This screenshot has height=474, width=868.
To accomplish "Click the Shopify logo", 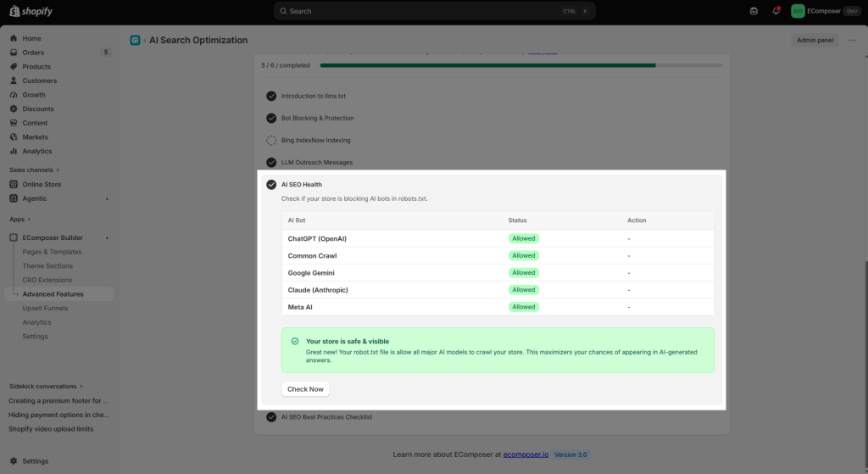I will coord(31,11).
